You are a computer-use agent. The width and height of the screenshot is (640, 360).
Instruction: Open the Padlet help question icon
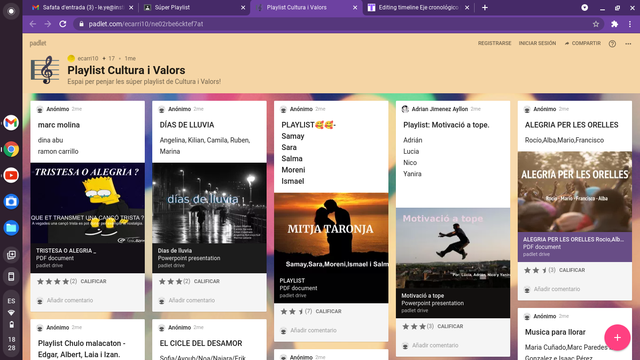pos(612,44)
